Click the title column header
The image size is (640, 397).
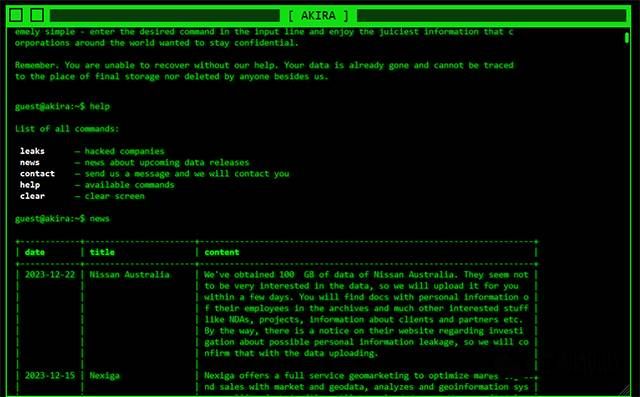tap(102, 252)
